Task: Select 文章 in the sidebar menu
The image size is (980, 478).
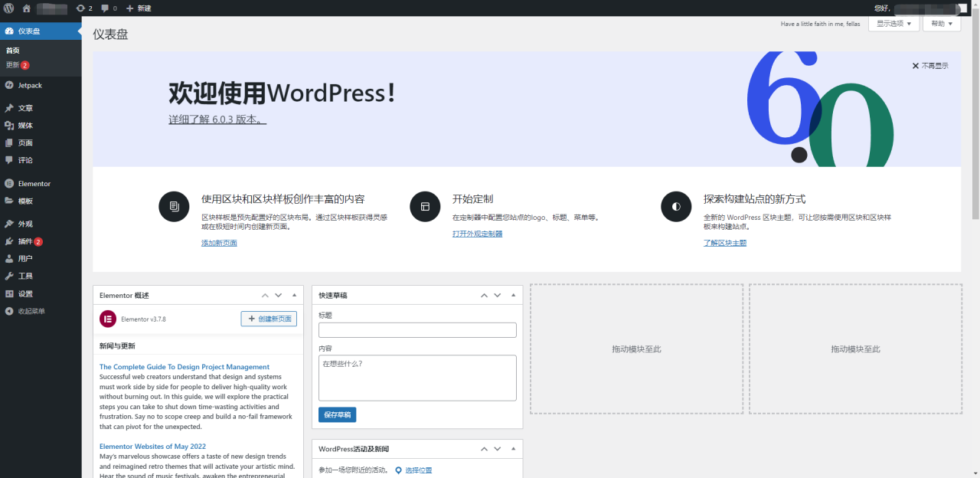Action: [25, 108]
